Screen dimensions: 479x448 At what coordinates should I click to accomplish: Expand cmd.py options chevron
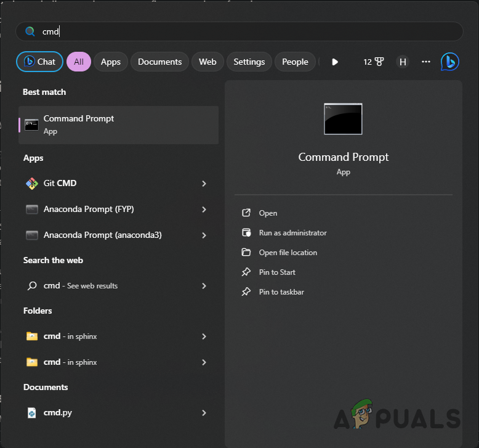click(204, 413)
